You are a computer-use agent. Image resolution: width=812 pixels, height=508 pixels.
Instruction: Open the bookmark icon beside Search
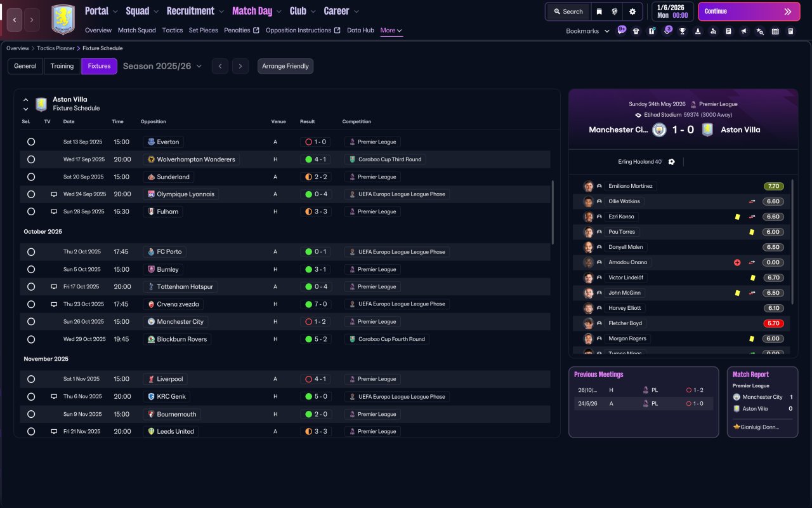pos(599,11)
